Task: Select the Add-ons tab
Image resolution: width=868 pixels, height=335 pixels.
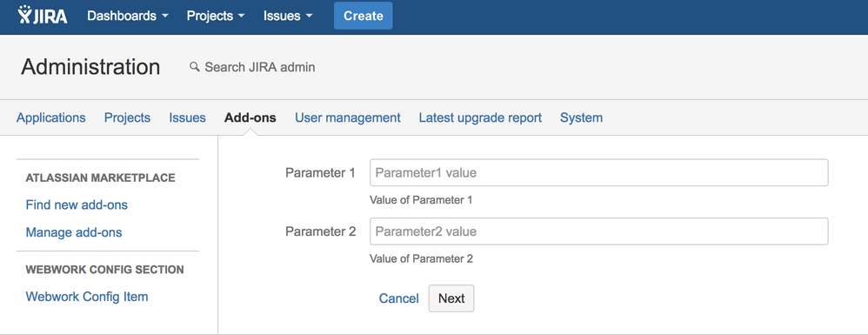Action: (x=250, y=118)
